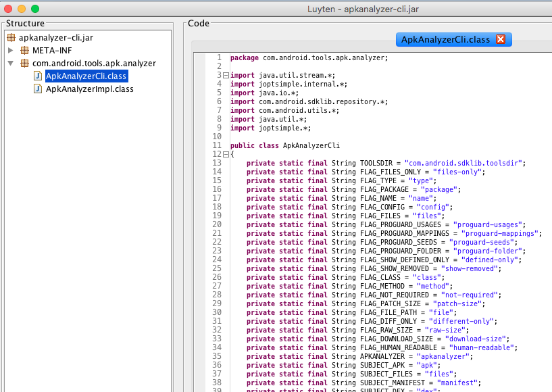Expand the META-INF folder node
The width and height of the screenshot is (552, 392).
11,50
